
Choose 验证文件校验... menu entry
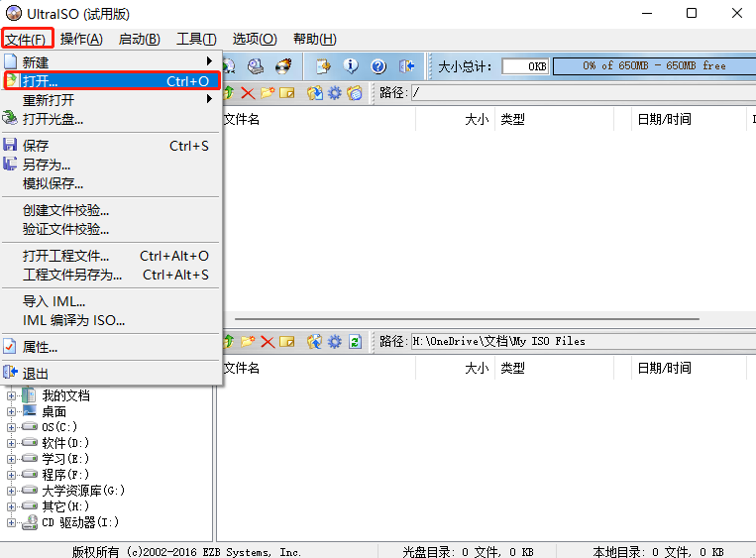[111, 229]
